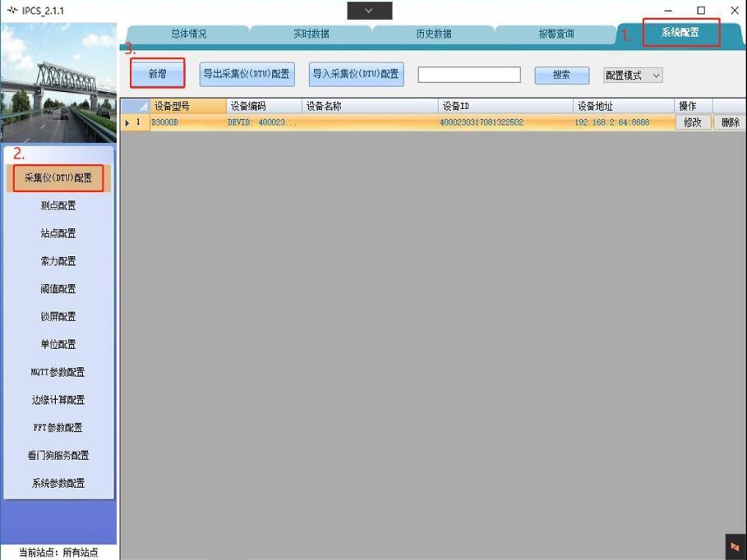Open 阈值配置 in the sidebar
The width and height of the screenshot is (747, 560).
pyautogui.click(x=58, y=289)
